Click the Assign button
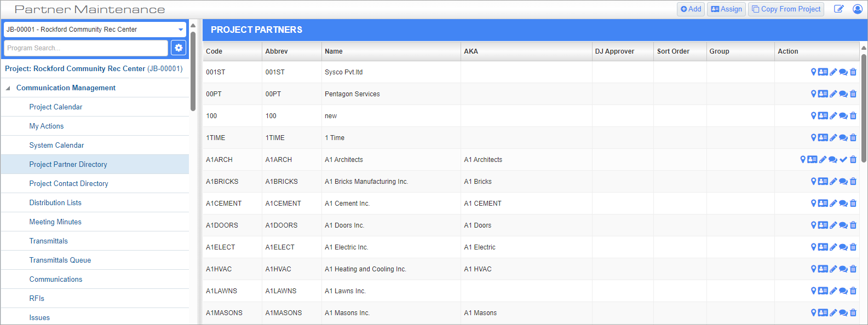Image resolution: width=868 pixels, height=325 pixels. point(726,9)
